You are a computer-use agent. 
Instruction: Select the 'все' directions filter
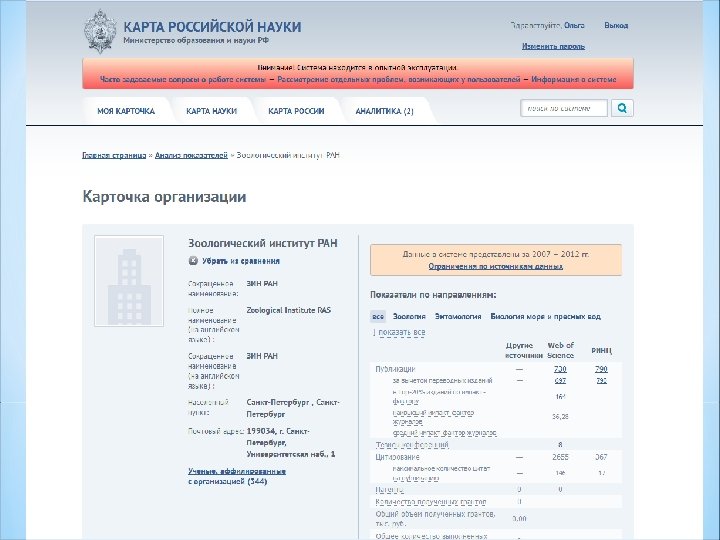[x=378, y=316]
